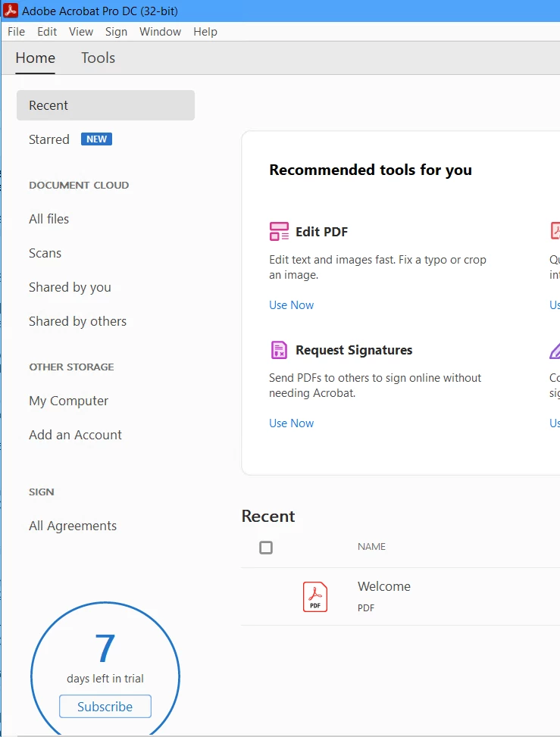Open the Starred files section
The width and height of the screenshot is (560, 737).
point(49,139)
